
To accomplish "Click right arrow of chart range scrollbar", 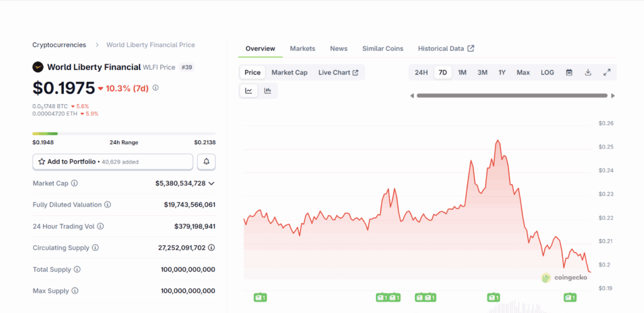I will point(613,96).
